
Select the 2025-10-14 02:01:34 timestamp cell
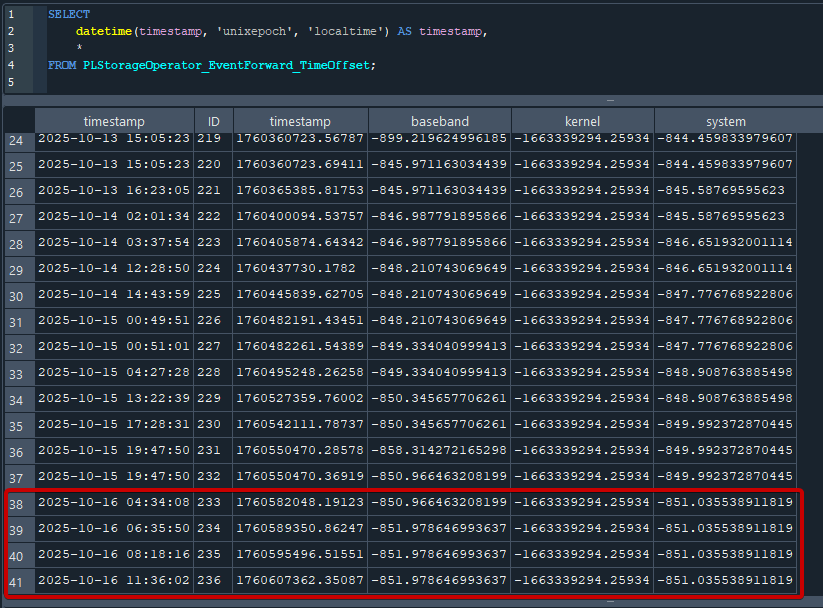pos(113,216)
